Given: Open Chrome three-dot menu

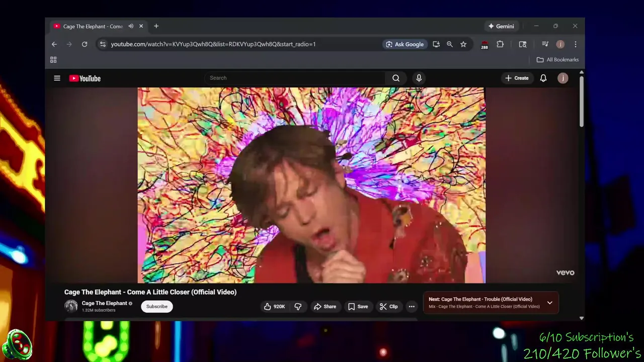Looking at the screenshot, I should click(576, 44).
